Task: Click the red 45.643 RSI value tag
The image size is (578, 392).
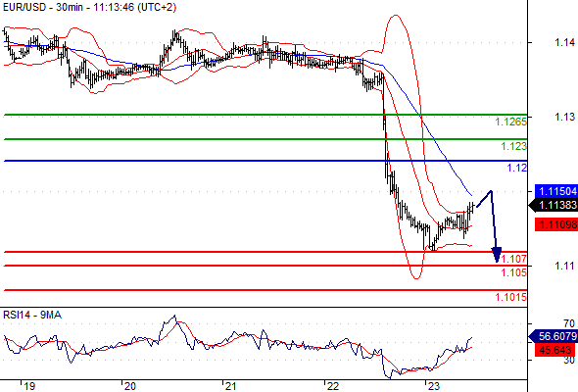Action: [x=555, y=350]
